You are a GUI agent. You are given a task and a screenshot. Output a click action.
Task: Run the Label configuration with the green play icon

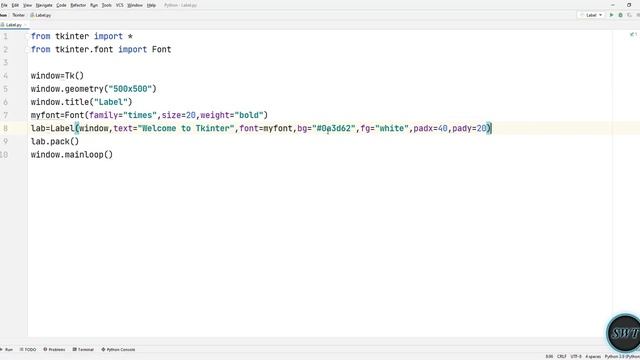click(611, 15)
